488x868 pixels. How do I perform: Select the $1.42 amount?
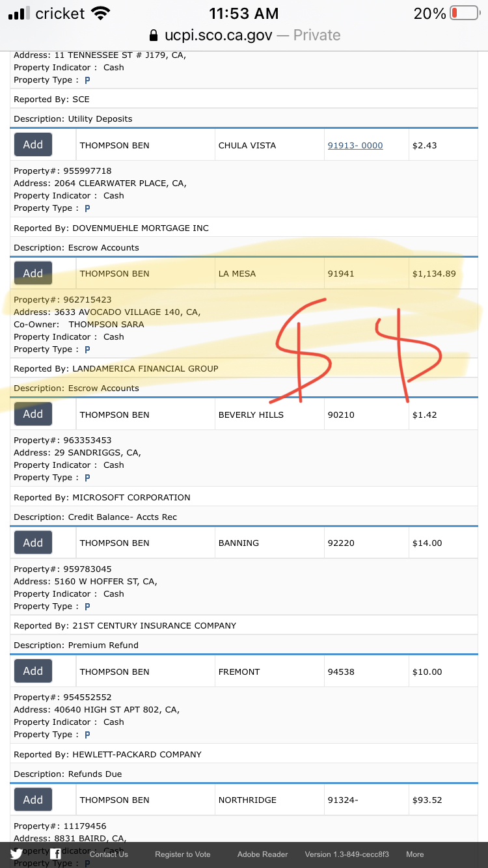424,414
